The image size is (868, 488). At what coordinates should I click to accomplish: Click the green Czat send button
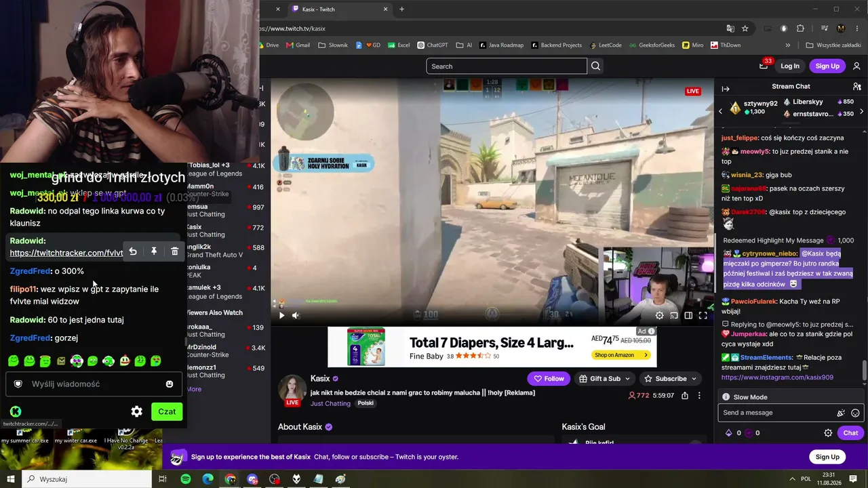click(167, 411)
